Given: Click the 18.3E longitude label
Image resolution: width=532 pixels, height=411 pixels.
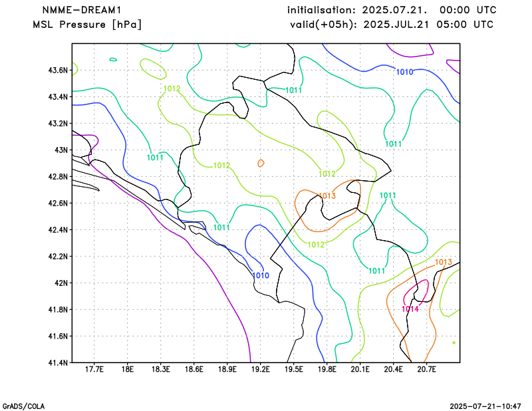Looking at the screenshot, I should coord(160,369).
